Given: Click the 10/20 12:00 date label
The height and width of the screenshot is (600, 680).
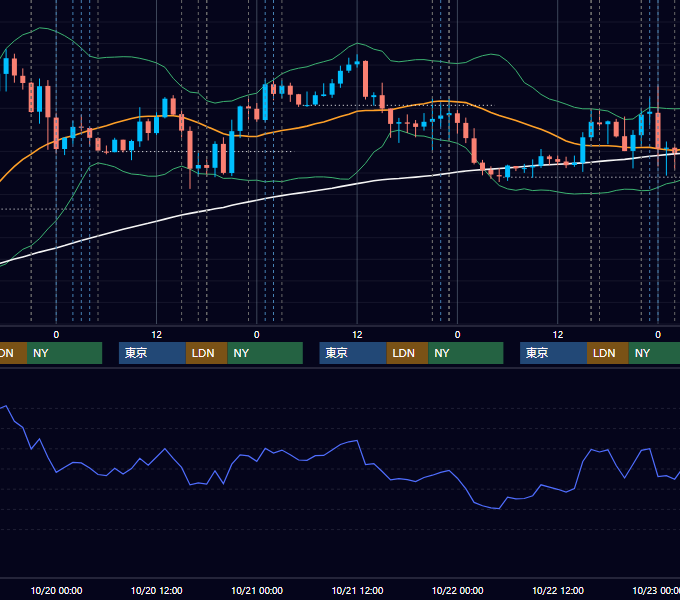Looking at the screenshot, I should 157,590.
